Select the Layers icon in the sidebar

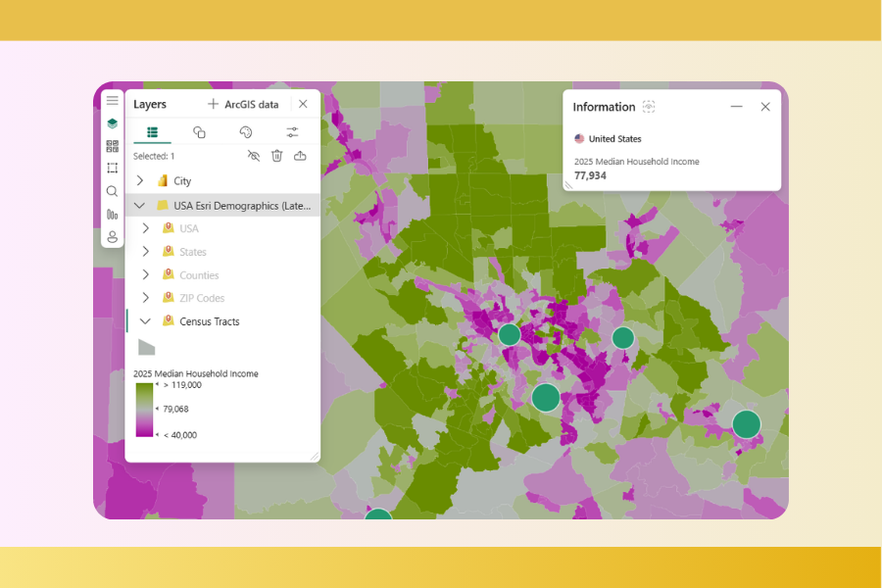[x=112, y=122]
